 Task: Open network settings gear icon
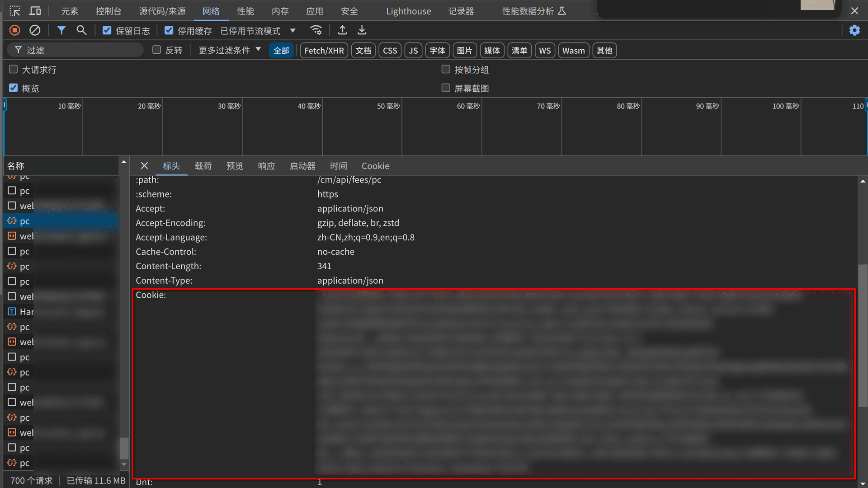[854, 30]
